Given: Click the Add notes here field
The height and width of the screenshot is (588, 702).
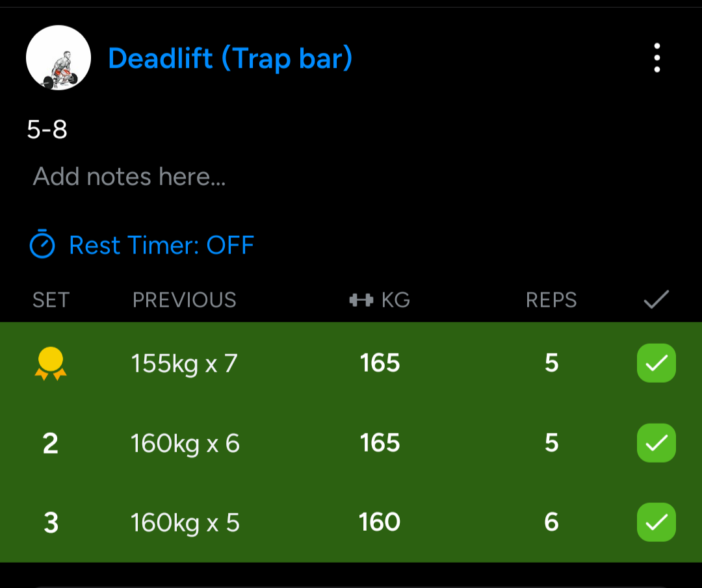Looking at the screenshot, I should (x=129, y=176).
